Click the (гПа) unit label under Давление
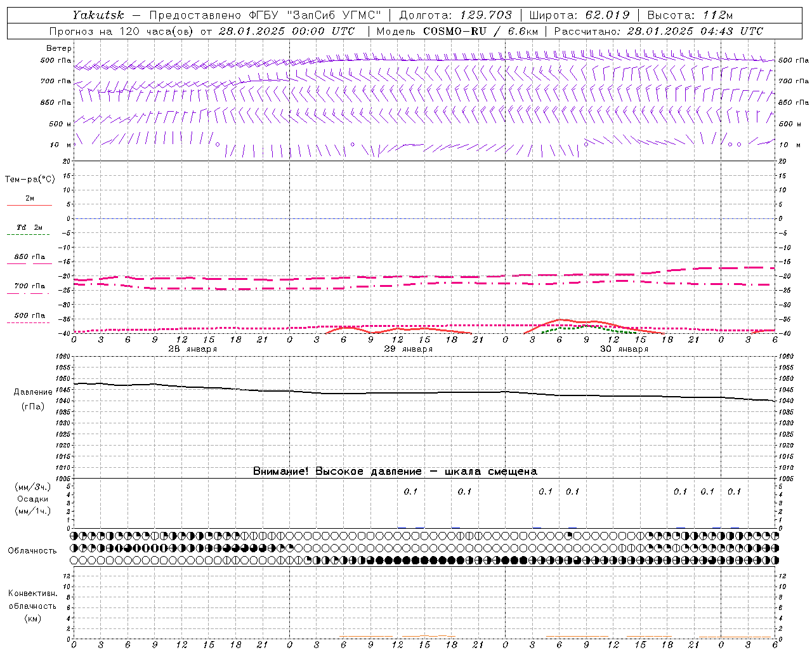812x650 pixels. [33, 406]
